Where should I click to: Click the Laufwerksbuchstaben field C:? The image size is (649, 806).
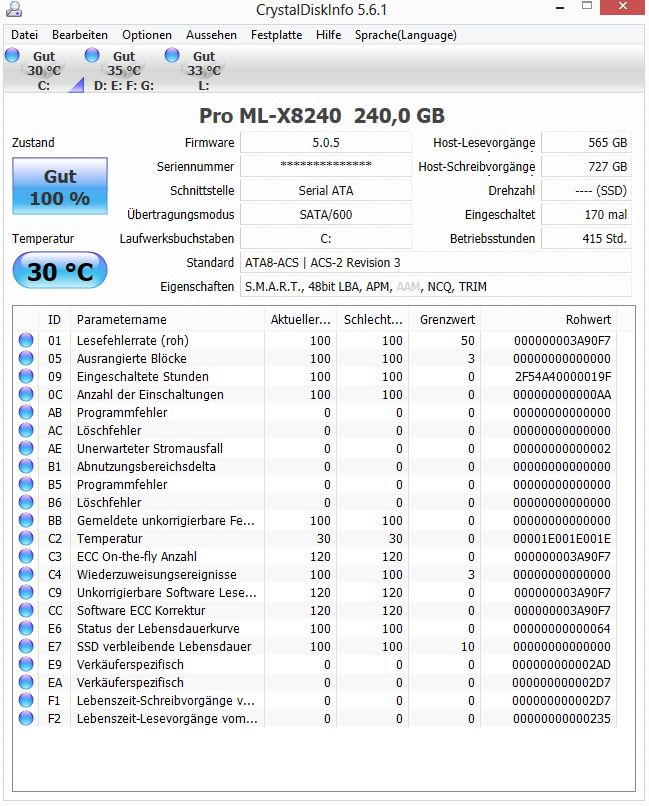coord(326,239)
